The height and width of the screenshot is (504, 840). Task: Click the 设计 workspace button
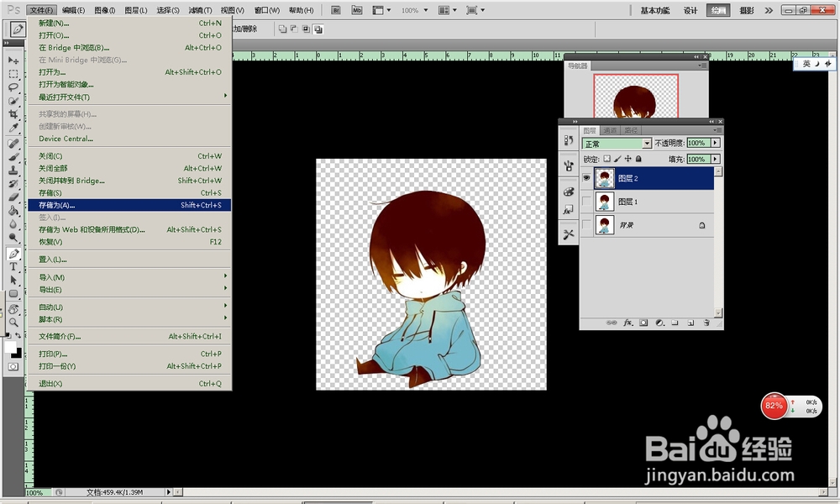[x=690, y=10]
